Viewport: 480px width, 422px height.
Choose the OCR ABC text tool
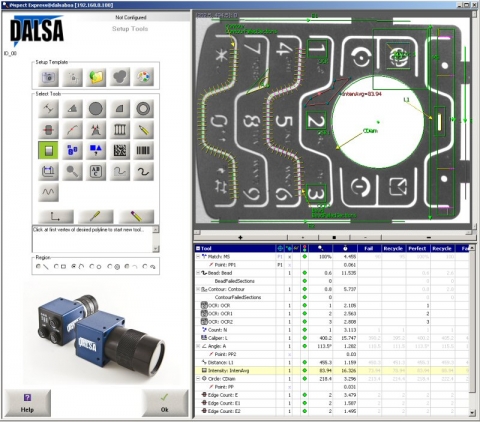click(96, 171)
